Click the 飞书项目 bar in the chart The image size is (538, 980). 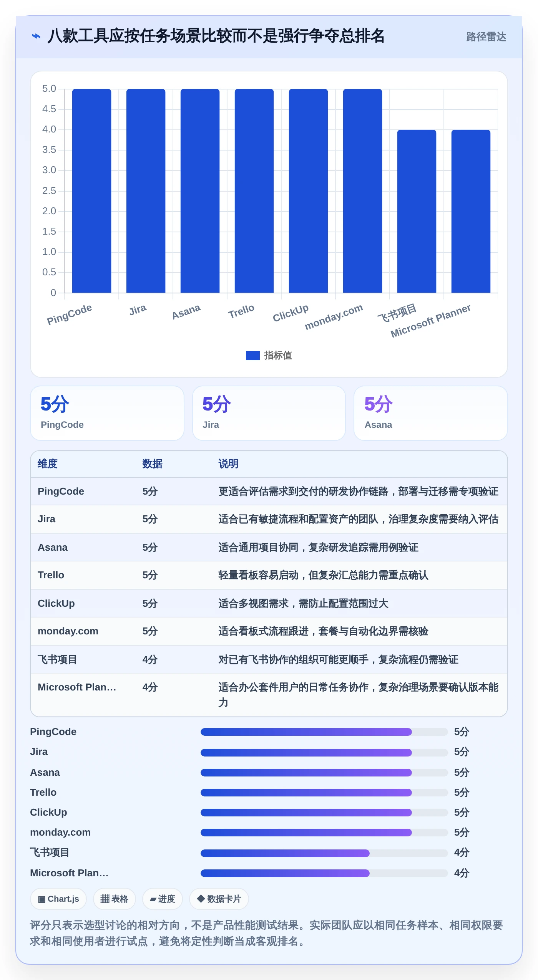[417, 211]
